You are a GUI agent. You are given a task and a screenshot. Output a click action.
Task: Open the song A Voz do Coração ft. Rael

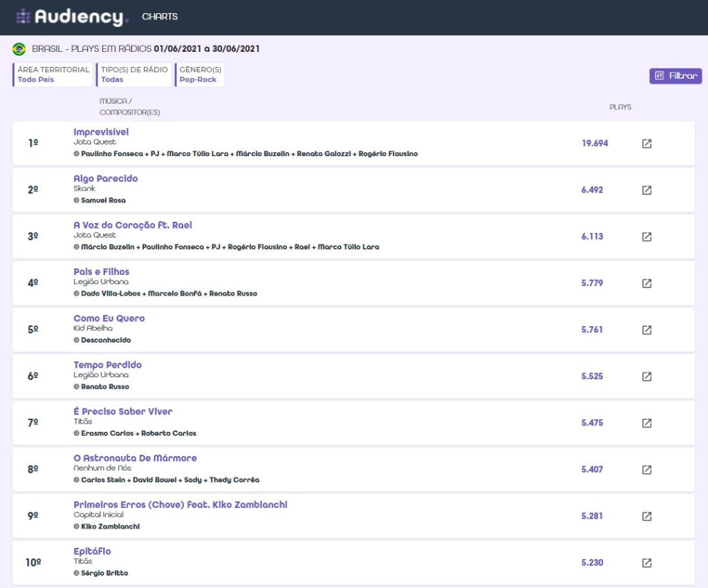[133, 225]
